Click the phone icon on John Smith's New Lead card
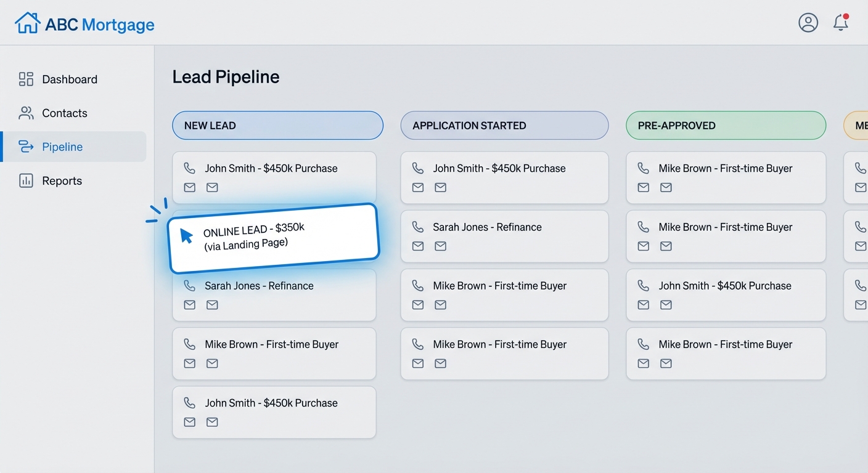The width and height of the screenshot is (868, 473). 189,168
